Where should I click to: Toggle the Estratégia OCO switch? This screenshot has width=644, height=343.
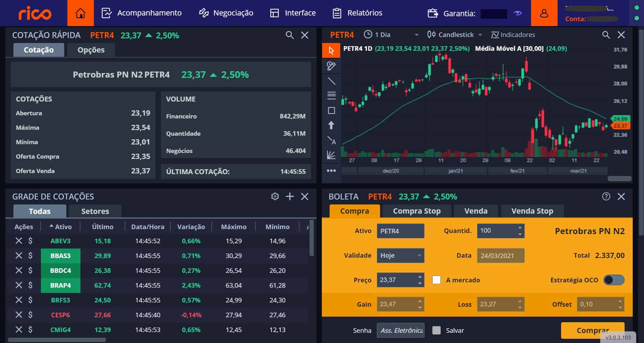coord(614,280)
